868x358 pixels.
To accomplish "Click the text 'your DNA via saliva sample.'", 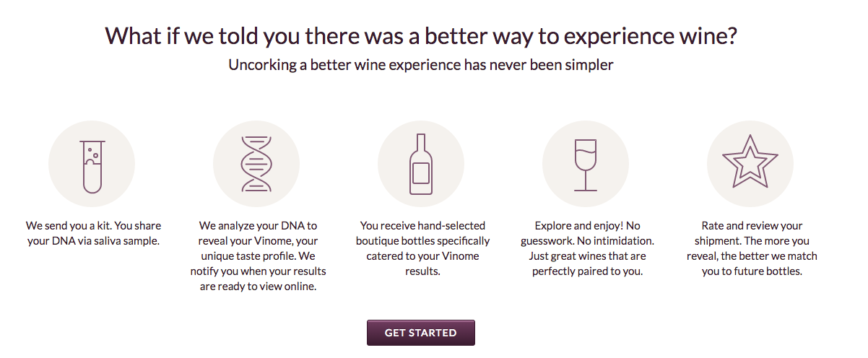I will [x=93, y=241].
